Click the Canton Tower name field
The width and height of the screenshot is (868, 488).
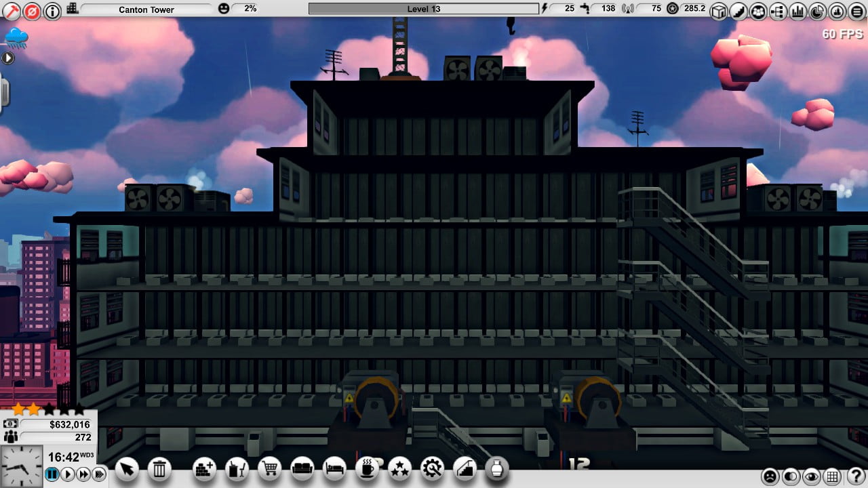pyautogui.click(x=146, y=9)
